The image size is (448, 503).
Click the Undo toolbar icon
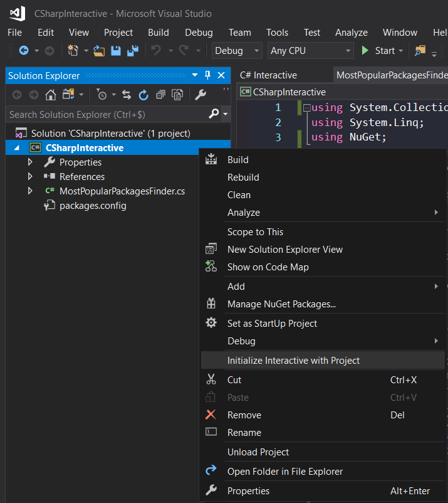coord(156,50)
